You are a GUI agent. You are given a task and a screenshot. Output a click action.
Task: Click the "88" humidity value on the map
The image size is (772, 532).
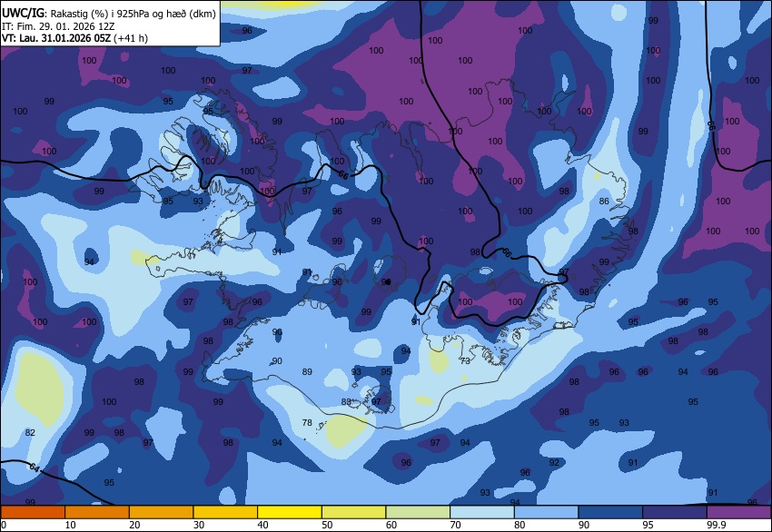pos(346,402)
